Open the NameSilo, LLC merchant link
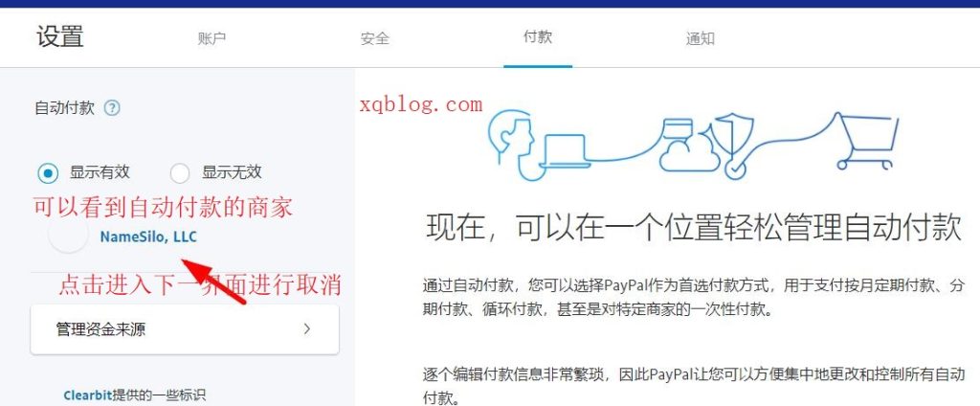 148,237
